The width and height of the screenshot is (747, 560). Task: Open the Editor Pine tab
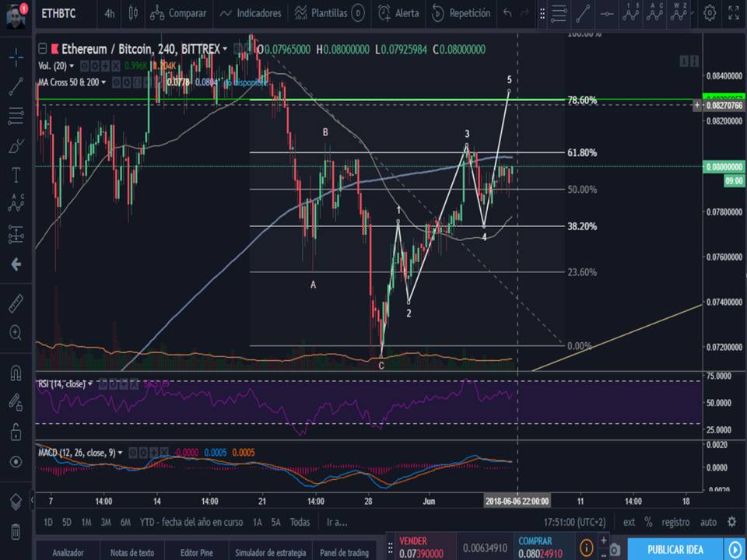[197, 552]
